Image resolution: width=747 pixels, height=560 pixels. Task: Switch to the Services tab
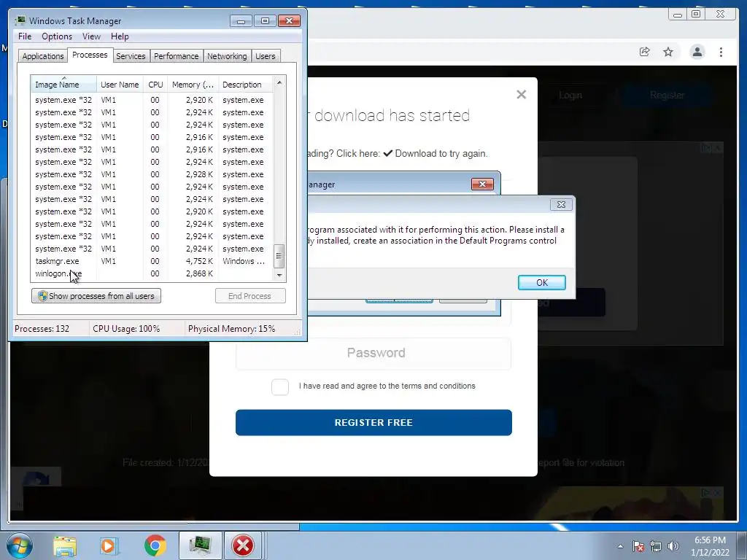tap(131, 56)
